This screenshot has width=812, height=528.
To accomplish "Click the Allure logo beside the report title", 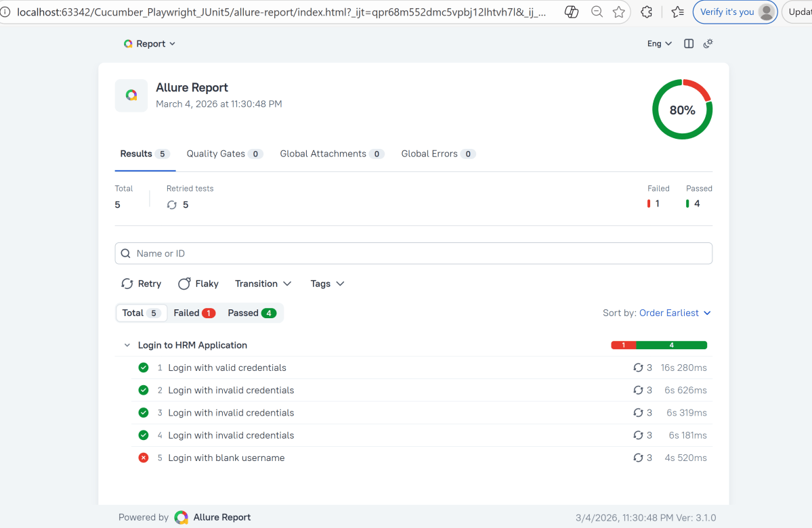I will [131, 95].
